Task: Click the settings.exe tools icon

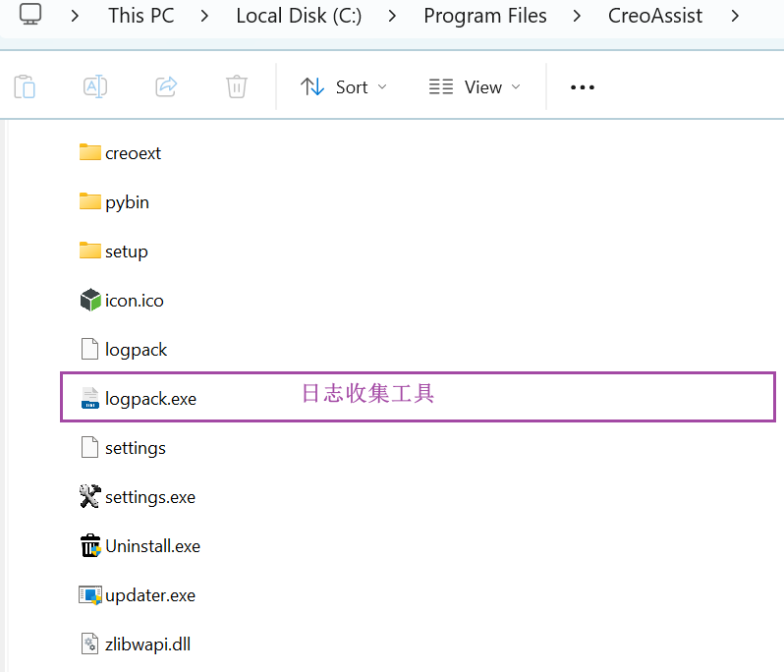Action: tap(90, 497)
